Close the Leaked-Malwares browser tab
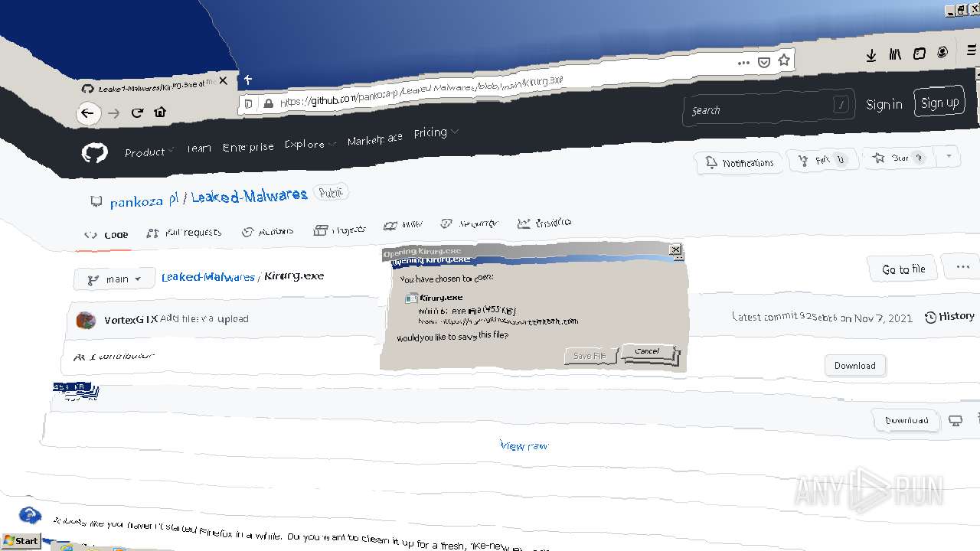This screenshot has height=551, width=980. pos(223,80)
